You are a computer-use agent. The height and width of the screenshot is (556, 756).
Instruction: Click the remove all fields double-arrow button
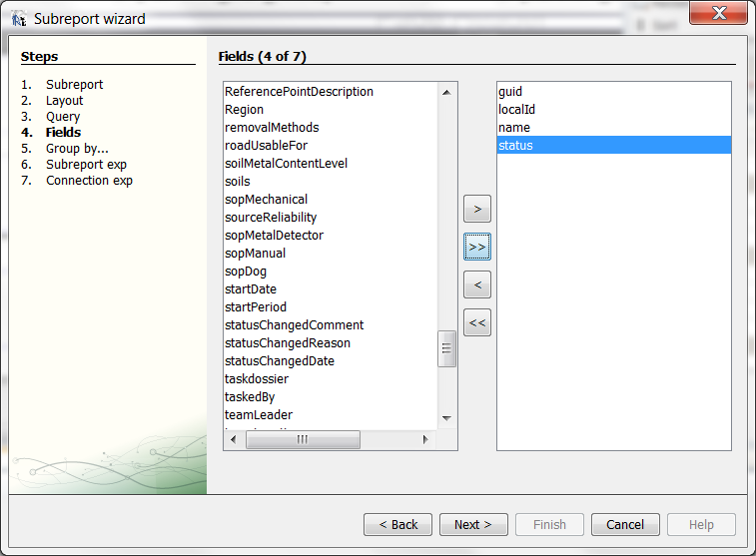[x=477, y=322]
